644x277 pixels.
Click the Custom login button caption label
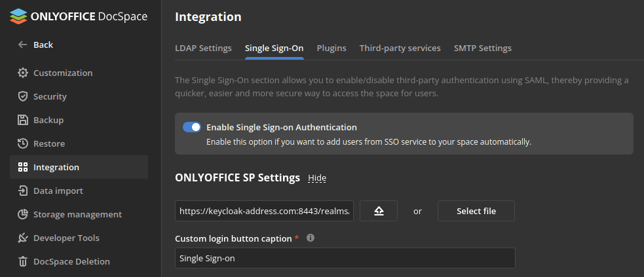tap(233, 238)
